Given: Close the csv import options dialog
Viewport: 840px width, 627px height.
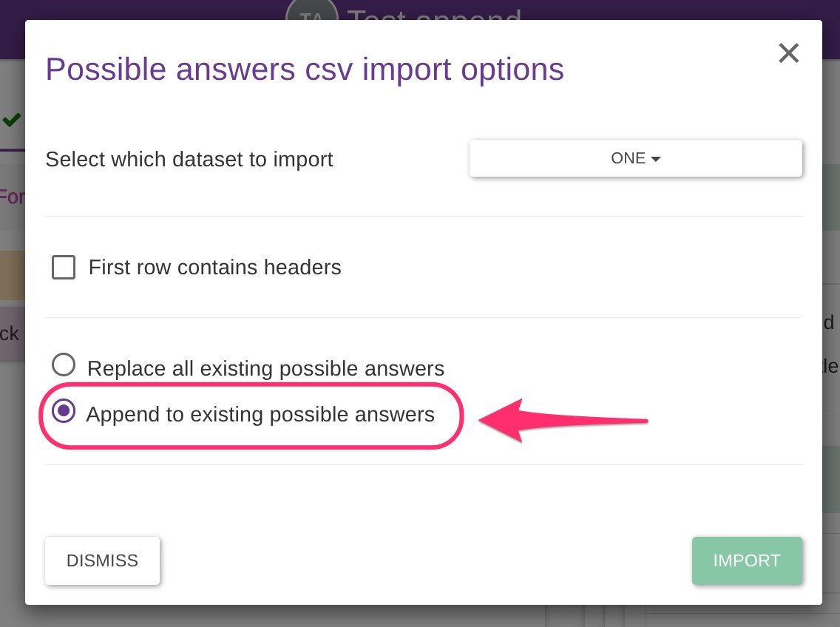Looking at the screenshot, I should pyautogui.click(x=788, y=53).
